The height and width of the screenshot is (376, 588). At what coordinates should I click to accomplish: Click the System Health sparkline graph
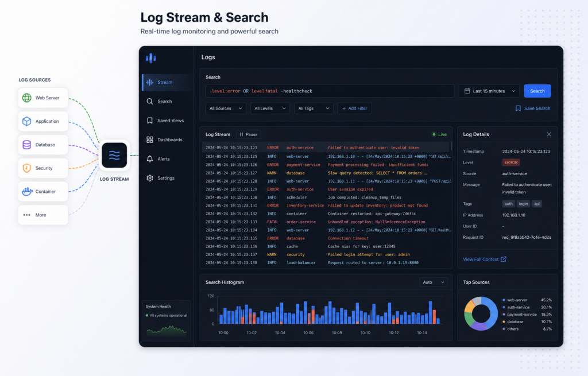coord(166,330)
